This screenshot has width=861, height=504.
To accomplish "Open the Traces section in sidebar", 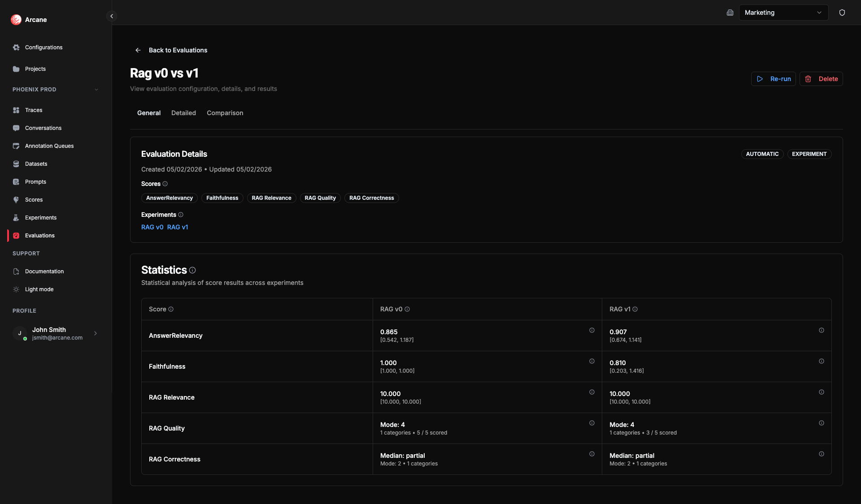I will pos(33,110).
